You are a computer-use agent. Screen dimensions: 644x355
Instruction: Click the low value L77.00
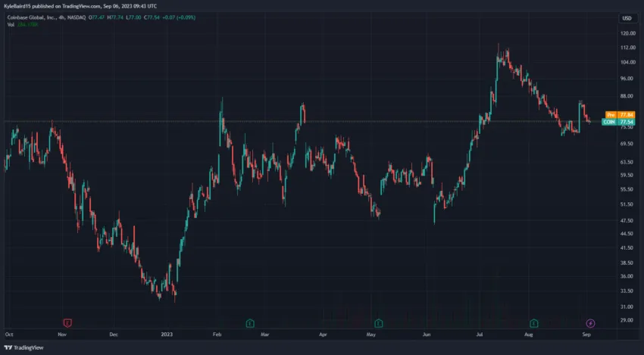[133, 17]
